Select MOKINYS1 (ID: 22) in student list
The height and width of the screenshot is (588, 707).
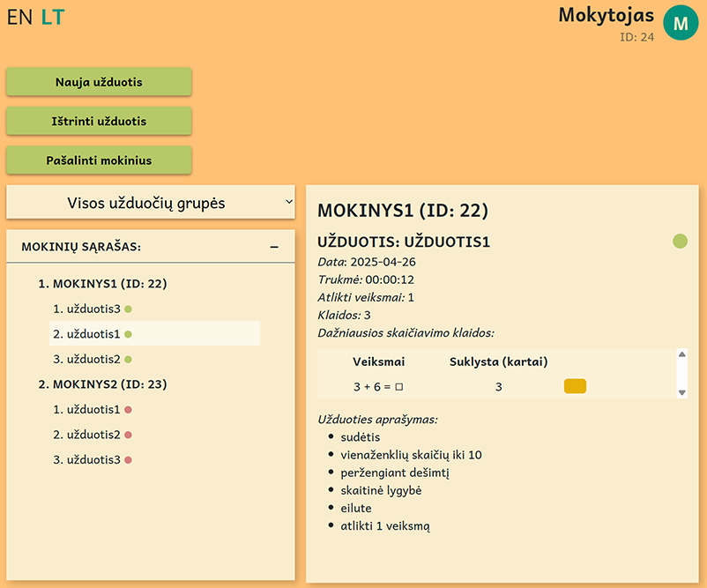pyautogui.click(x=103, y=284)
